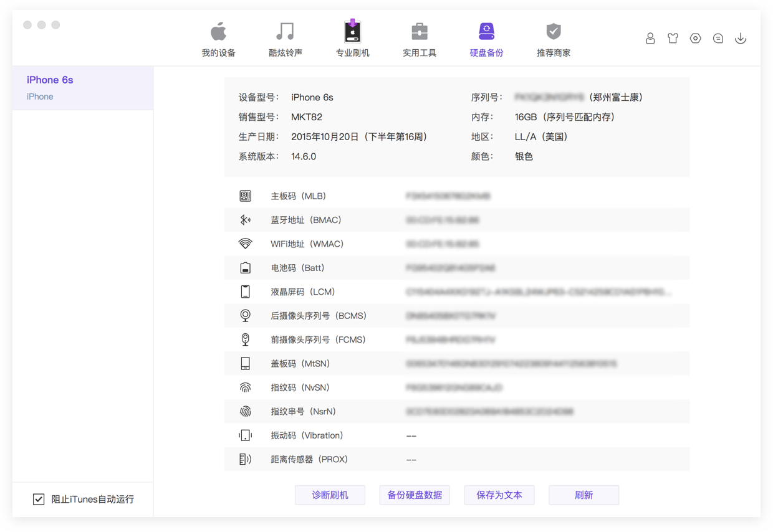Click the 保存为文本 button
This screenshot has width=773, height=532.
point(499,495)
